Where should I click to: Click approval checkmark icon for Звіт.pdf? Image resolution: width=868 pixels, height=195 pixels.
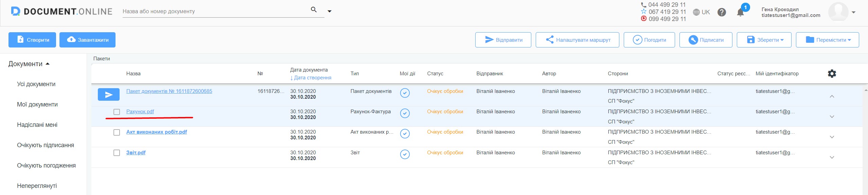(x=405, y=154)
